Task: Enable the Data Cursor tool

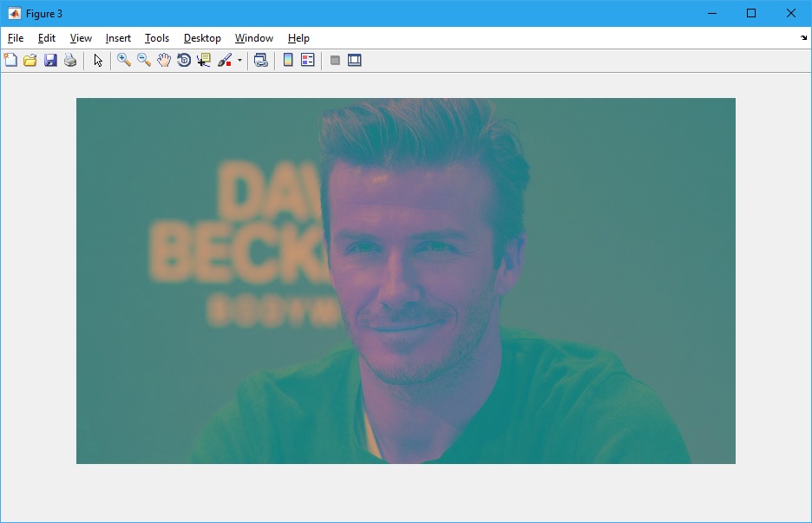Action: click(x=204, y=61)
